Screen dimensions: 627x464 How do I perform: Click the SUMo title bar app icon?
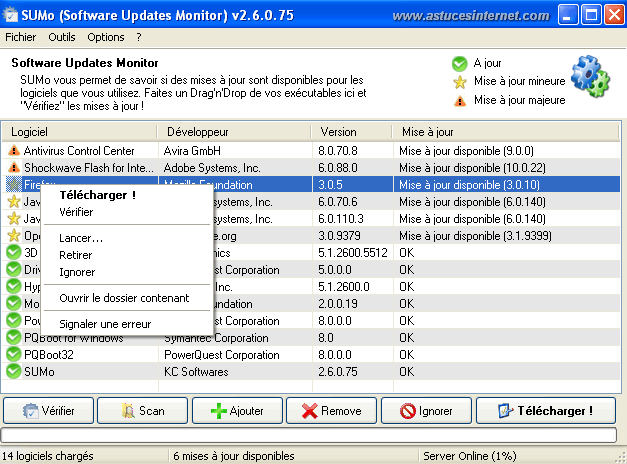10,15
